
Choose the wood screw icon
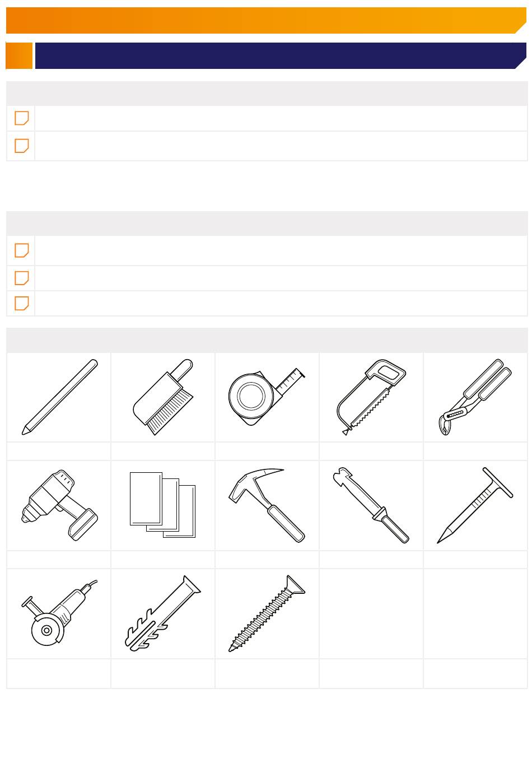pyautogui.click(x=267, y=613)
